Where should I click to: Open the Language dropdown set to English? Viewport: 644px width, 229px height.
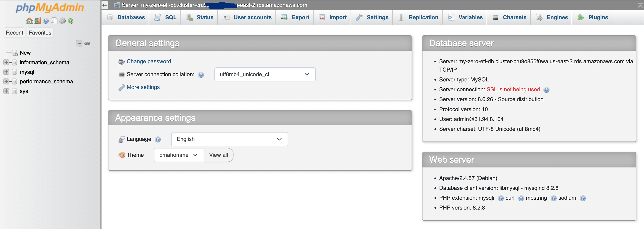[x=229, y=139]
